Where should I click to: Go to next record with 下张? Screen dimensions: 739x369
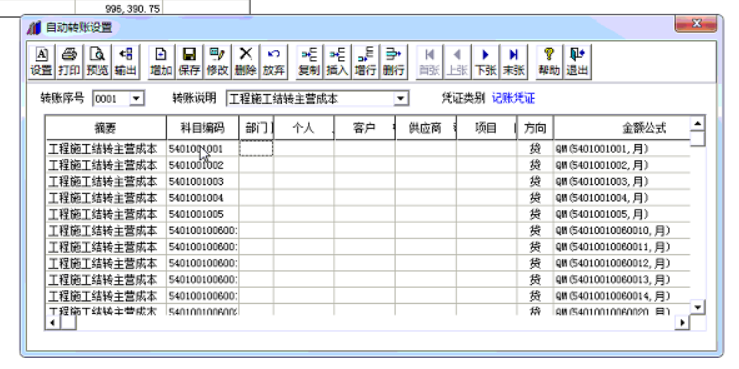[485, 61]
